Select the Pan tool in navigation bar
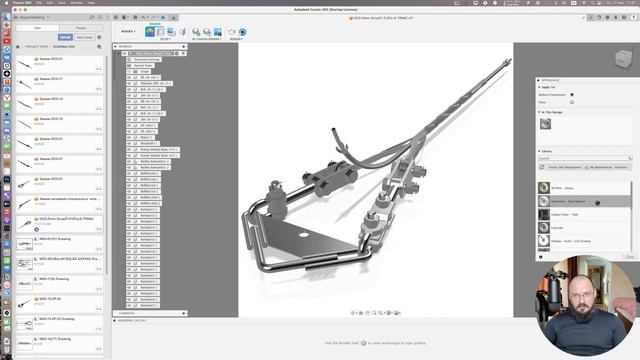Image resolution: width=640 pixels, height=360 pixels. (367, 313)
